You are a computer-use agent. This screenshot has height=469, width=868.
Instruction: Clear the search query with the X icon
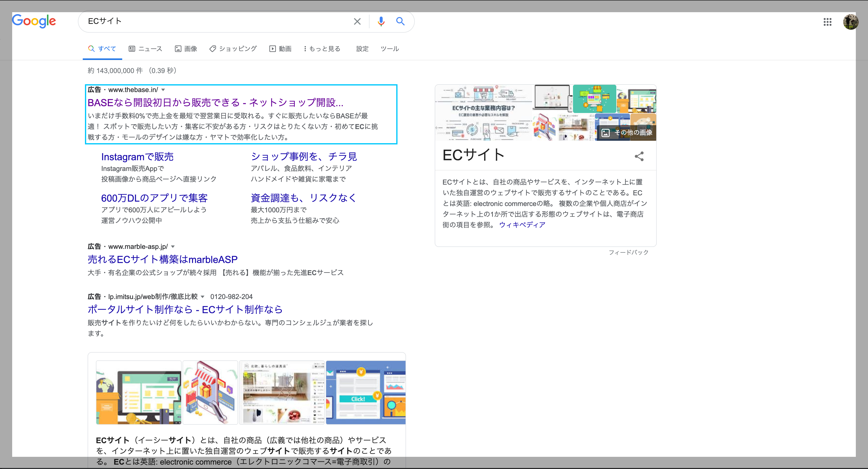[357, 21]
